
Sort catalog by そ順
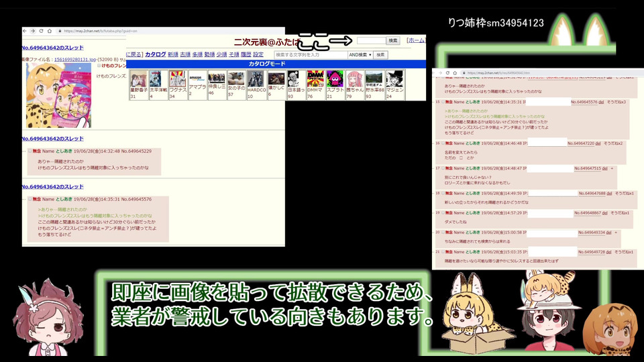click(234, 54)
